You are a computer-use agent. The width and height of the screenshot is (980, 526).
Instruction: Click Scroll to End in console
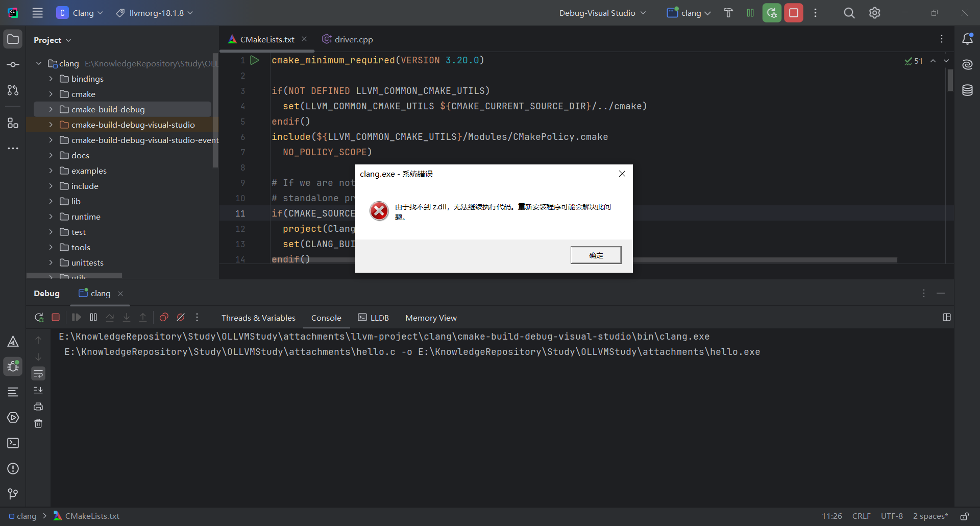[x=38, y=390]
